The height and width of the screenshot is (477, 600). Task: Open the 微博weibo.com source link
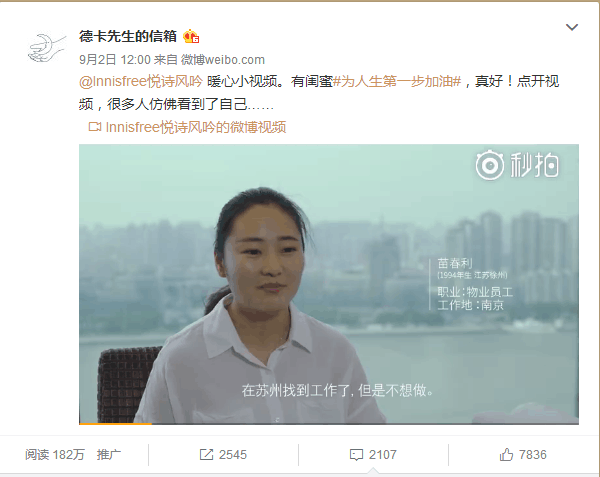222,60
